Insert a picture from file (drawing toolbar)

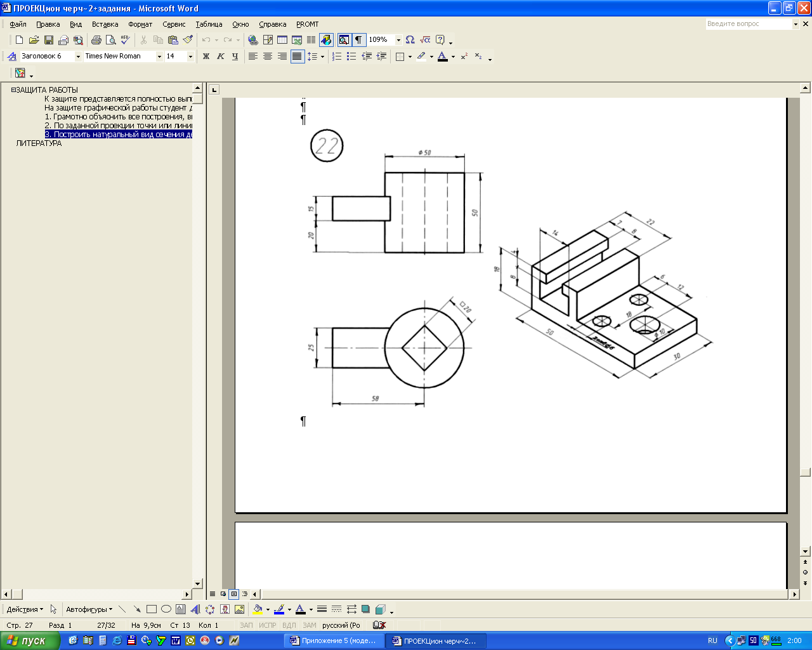coord(239,609)
